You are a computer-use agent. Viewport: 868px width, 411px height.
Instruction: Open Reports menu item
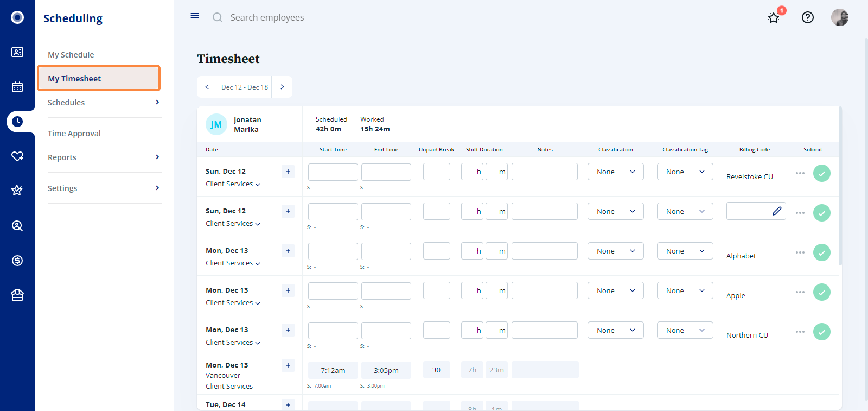62,157
